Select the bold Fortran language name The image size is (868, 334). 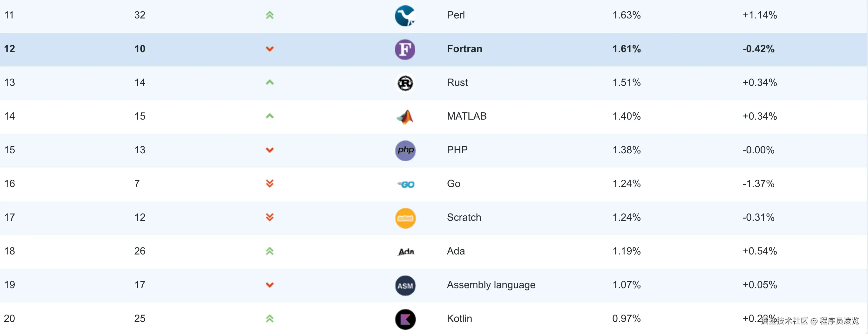click(464, 49)
